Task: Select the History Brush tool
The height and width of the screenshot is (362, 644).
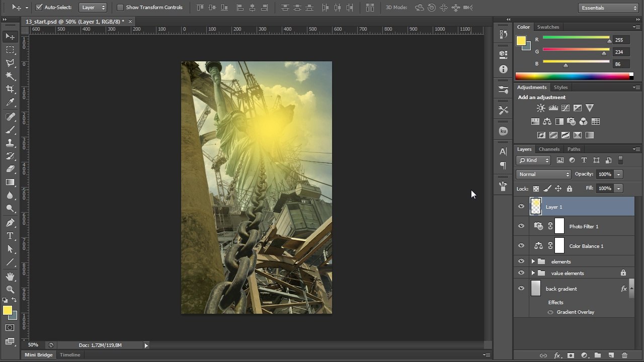Action: [x=10, y=156]
